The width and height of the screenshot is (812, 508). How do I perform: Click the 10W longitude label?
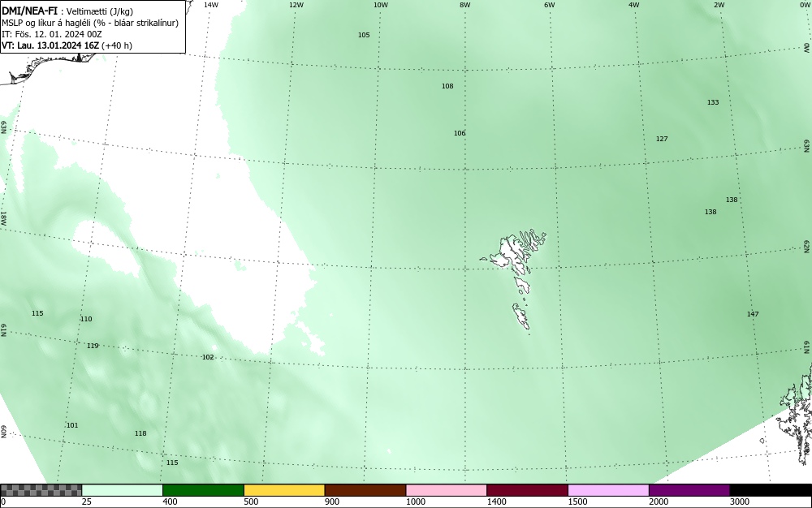pos(381,5)
